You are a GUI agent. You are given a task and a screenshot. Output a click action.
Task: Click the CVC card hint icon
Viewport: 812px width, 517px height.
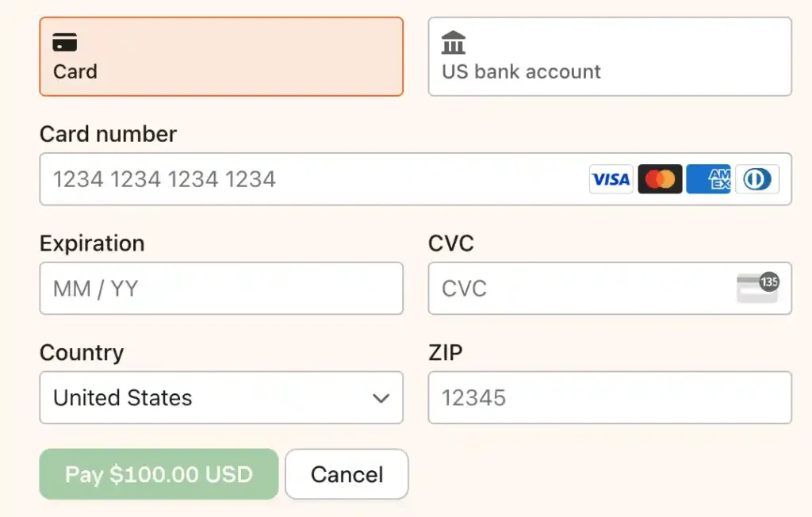757,288
